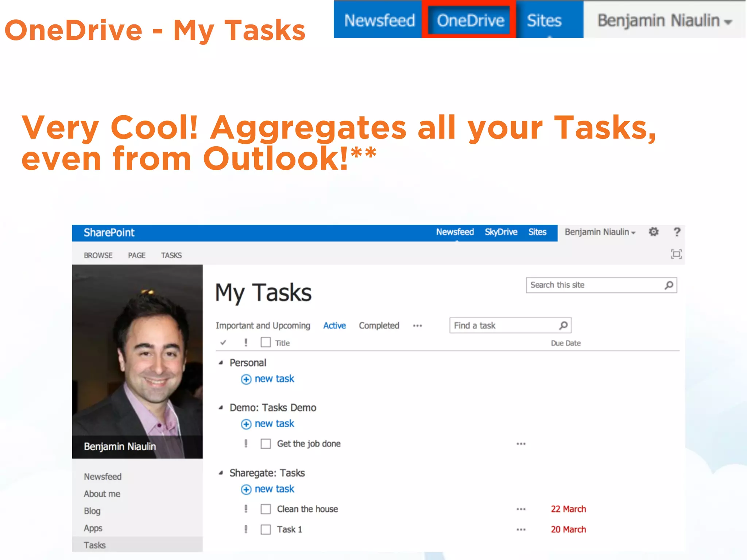Click Sites in the top banner
This screenshot has width=747, height=560.
coord(544,20)
